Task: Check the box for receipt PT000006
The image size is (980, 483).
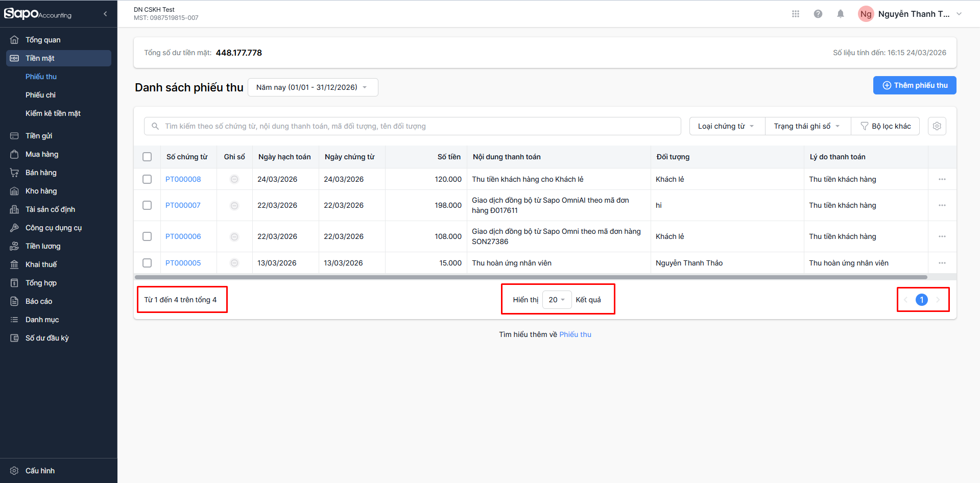Action: [147, 236]
